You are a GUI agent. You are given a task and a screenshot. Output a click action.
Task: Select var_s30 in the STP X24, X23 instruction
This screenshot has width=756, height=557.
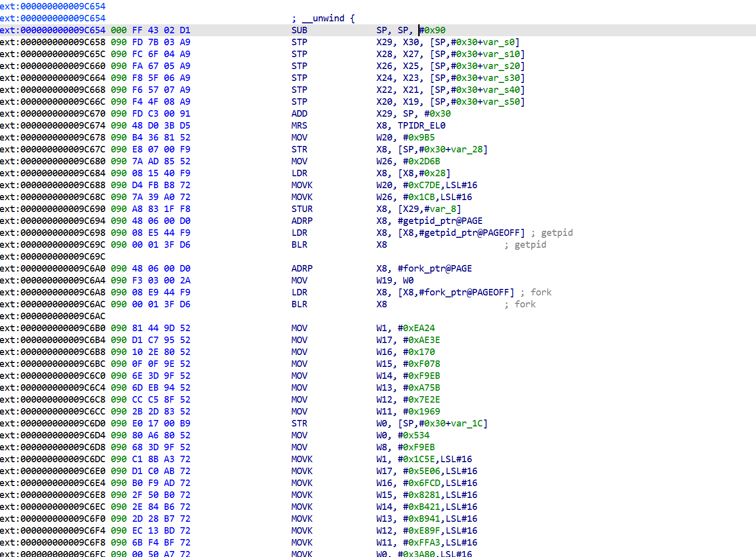click(x=501, y=78)
